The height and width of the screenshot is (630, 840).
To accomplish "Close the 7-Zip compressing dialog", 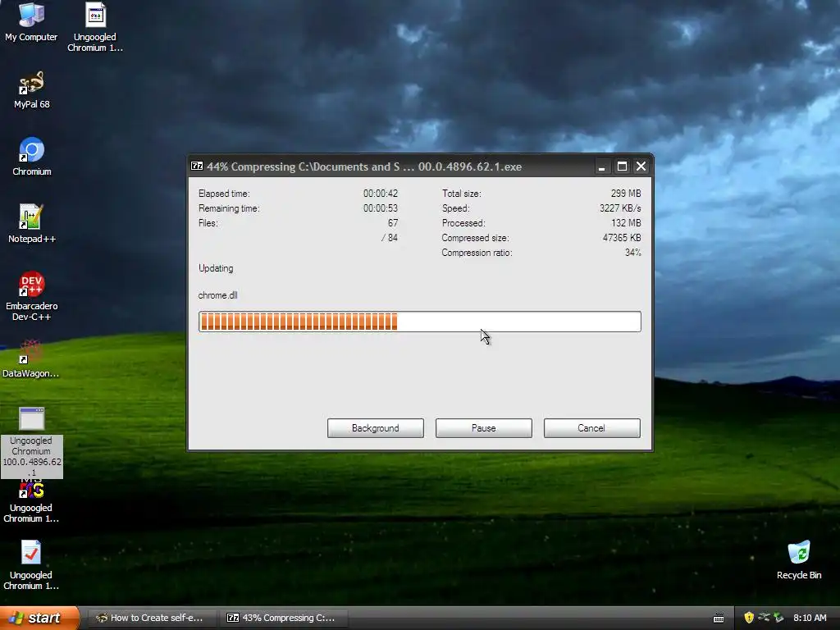I will [x=641, y=167].
